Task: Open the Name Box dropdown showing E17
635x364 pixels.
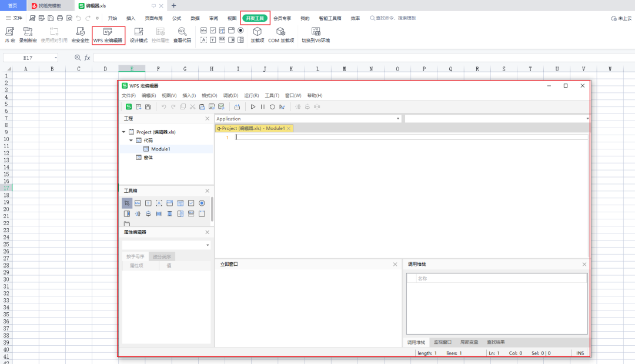Action: click(x=55, y=58)
